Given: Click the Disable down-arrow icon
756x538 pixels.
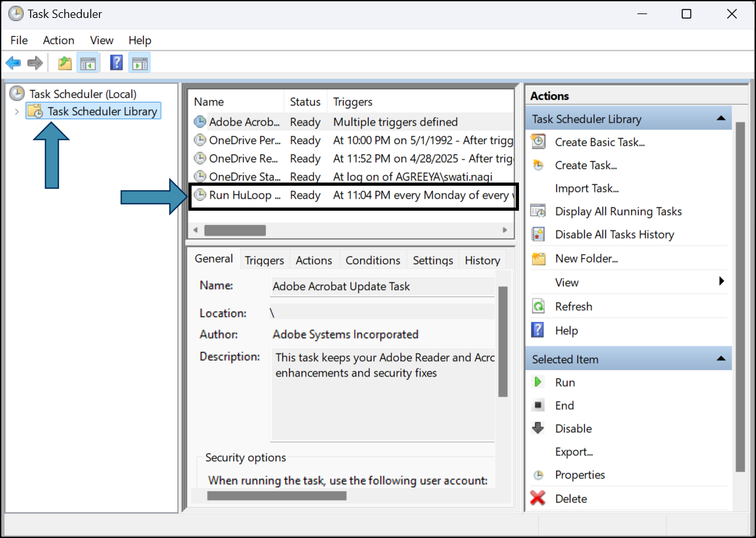Looking at the screenshot, I should pyautogui.click(x=538, y=428).
